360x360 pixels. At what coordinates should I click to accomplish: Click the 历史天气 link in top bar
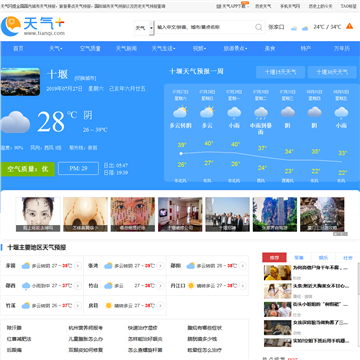coord(263,6)
